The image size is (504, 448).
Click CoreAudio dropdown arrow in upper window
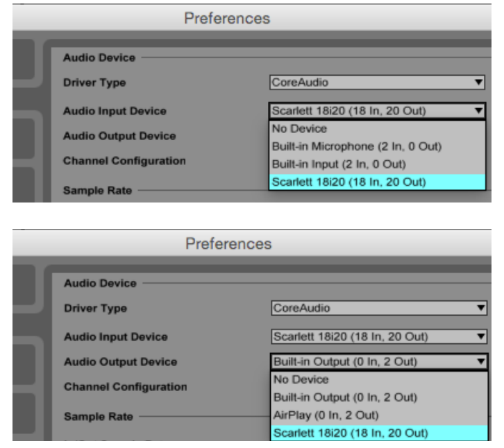(477, 82)
